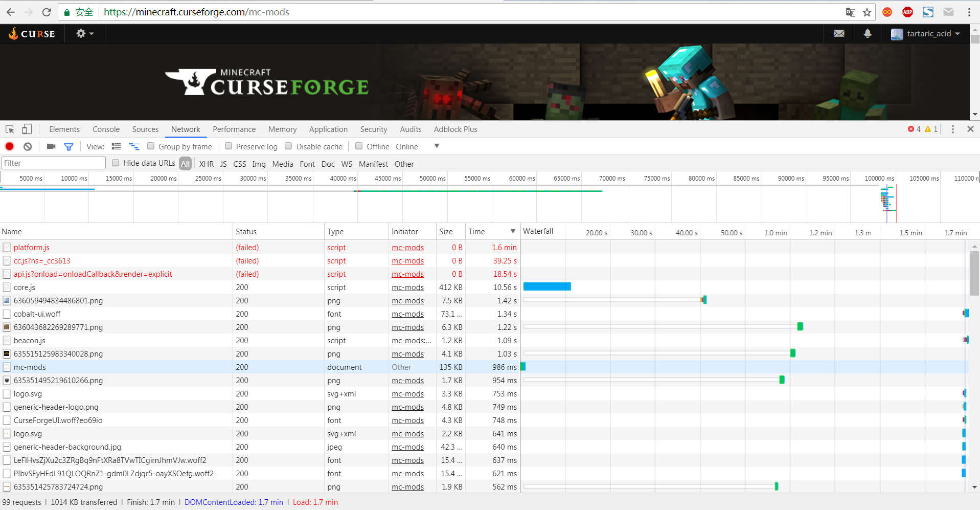The image size is (980, 510).
Task: Open initiator link for core.js row
Action: point(407,287)
